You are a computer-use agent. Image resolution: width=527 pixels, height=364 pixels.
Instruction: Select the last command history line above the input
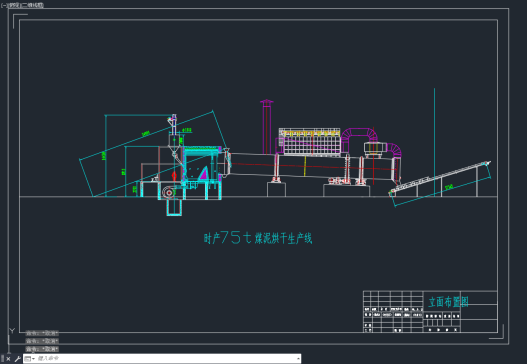pyautogui.click(x=42, y=349)
